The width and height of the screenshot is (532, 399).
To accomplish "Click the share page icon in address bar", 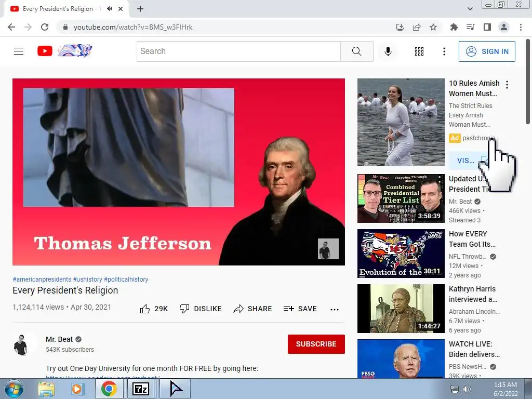I will (x=417, y=27).
